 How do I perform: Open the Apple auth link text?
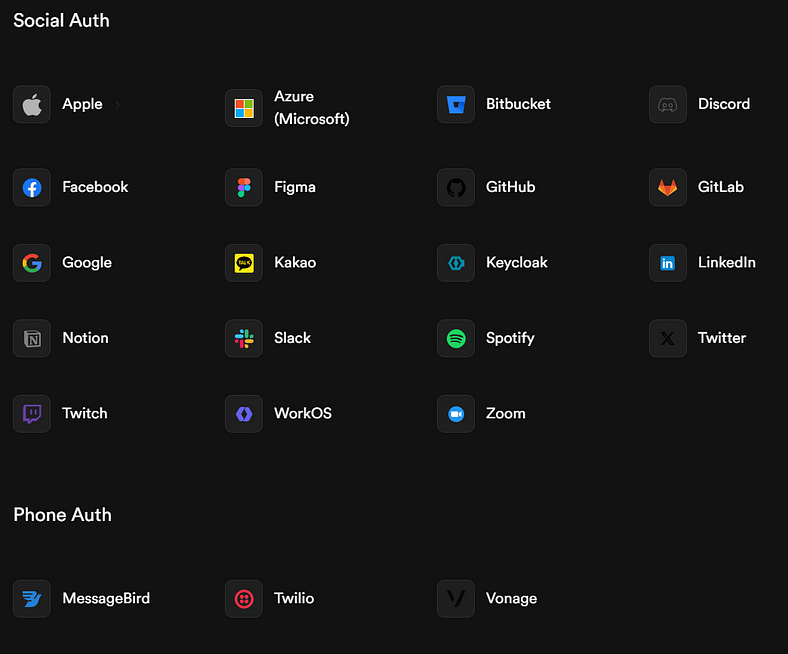point(82,105)
